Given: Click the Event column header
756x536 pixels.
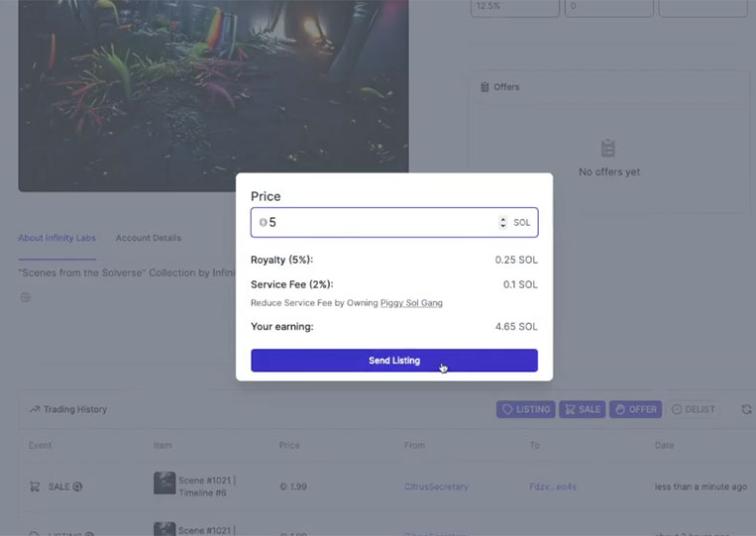Looking at the screenshot, I should pyautogui.click(x=40, y=446).
